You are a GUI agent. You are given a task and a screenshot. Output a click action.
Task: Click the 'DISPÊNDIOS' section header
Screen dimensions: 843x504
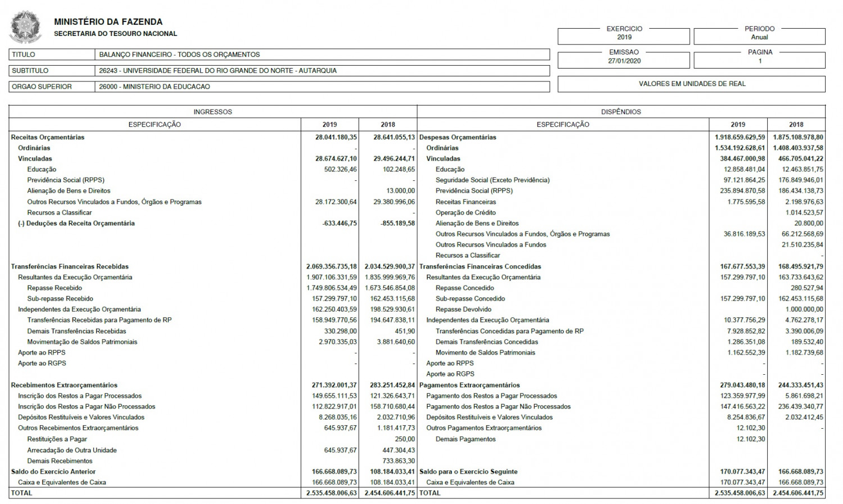(621, 112)
